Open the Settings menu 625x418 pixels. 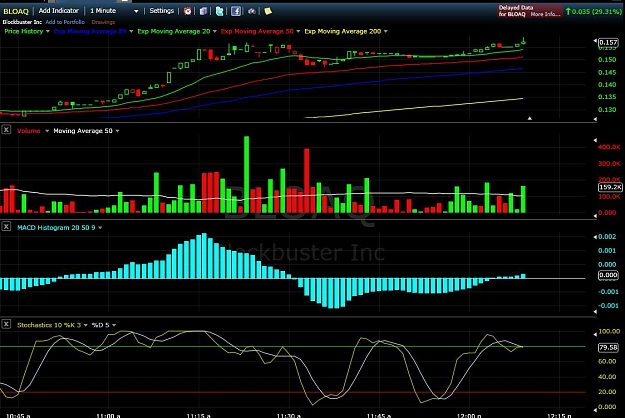click(161, 11)
